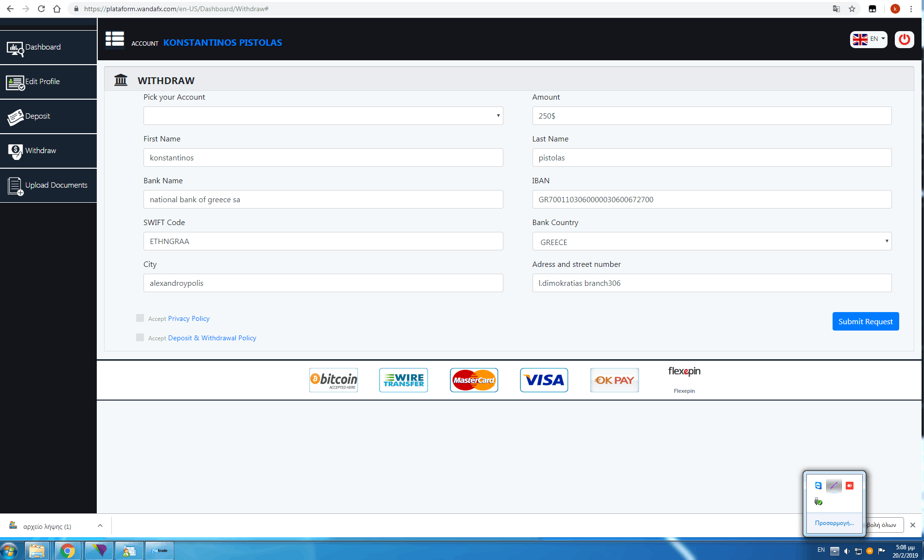Click the red power logout icon
Image resolution: width=924 pixels, height=560 pixels.
[x=904, y=39]
